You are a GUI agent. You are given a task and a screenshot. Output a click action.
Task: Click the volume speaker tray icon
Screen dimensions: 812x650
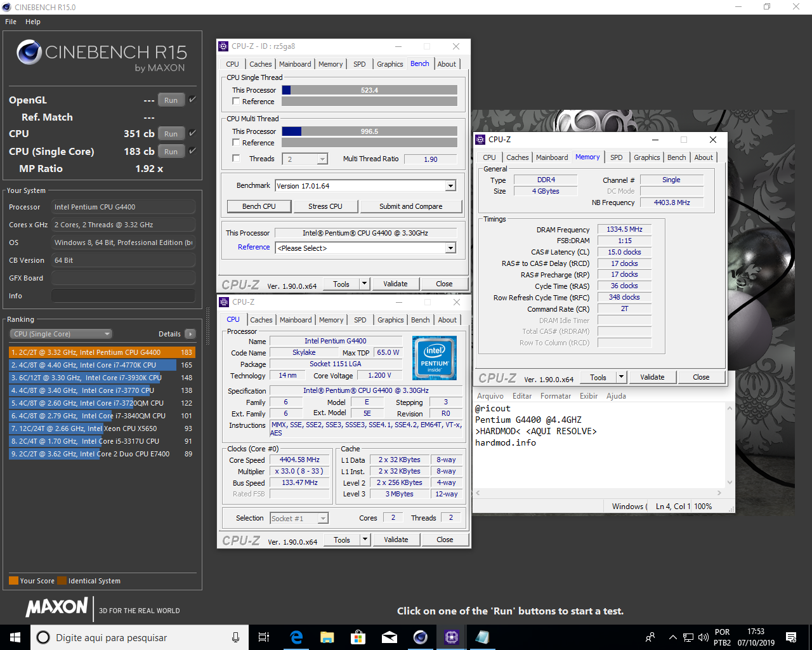tap(703, 637)
